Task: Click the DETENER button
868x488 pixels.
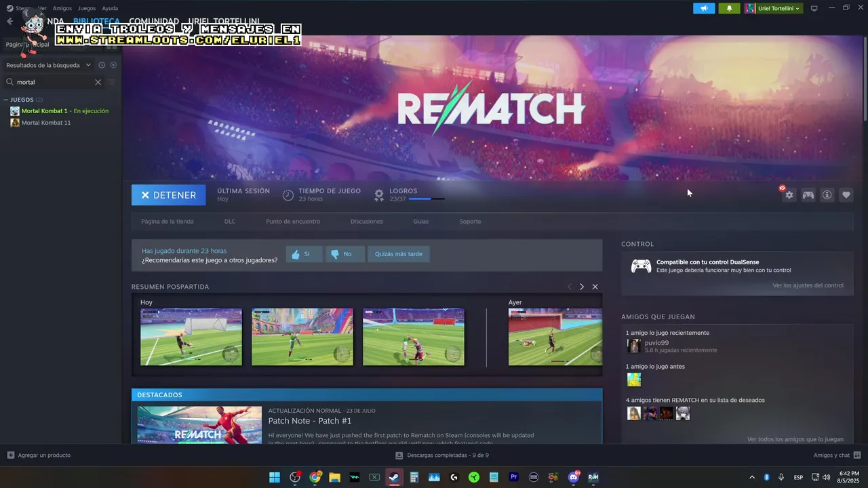Action: click(x=168, y=195)
